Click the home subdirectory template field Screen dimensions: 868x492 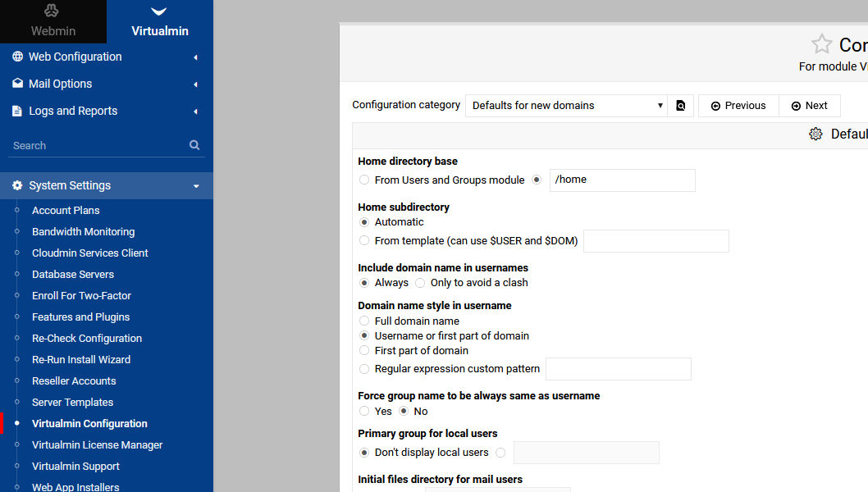coord(656,241)
